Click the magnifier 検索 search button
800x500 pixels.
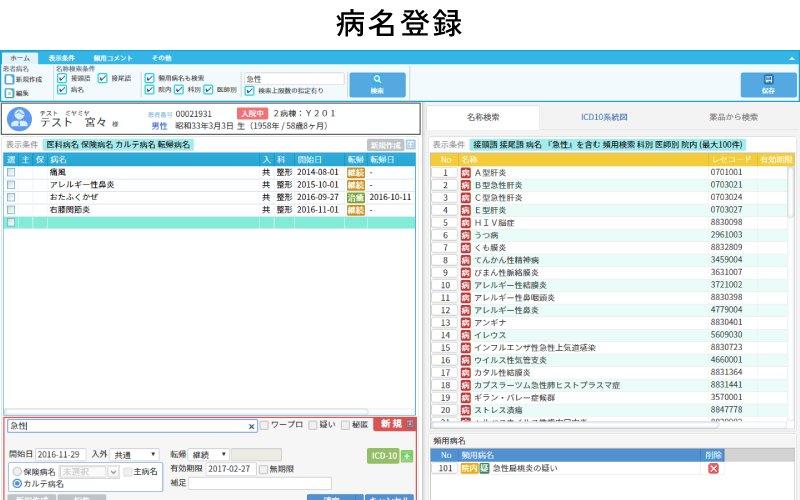[x=377, y=84]
